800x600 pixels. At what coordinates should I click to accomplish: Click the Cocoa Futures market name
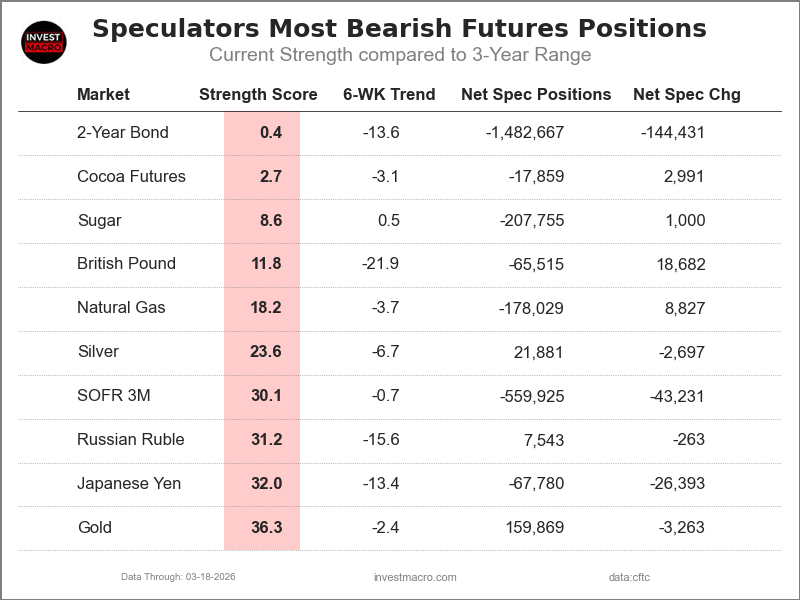tap(131, 177)
